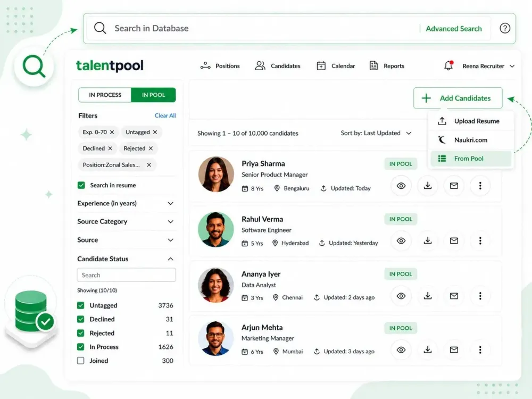Click Priya Sharma's profile photo
The image size is (532, 399).
pos(216,174)
